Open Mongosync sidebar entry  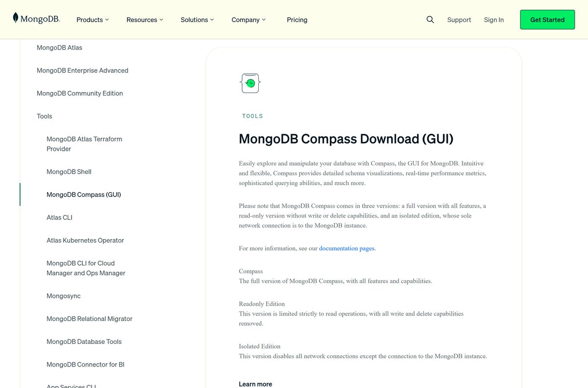pyautogui.click(x=64, y=296)
